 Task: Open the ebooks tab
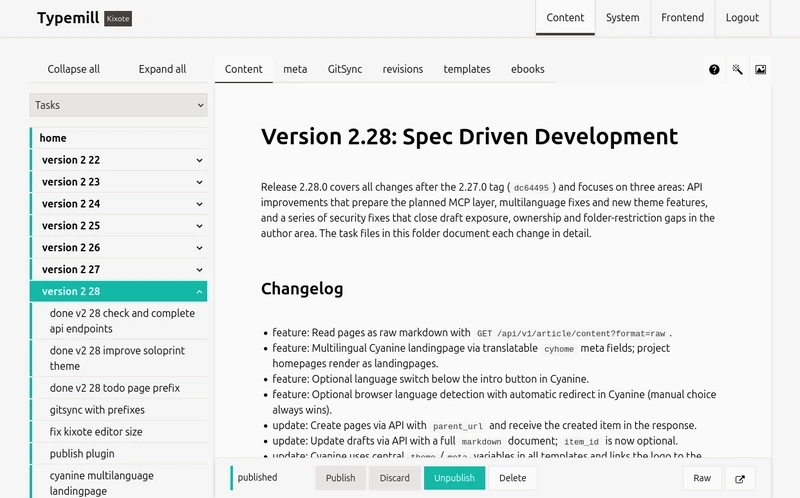click(x=528, y=69)
